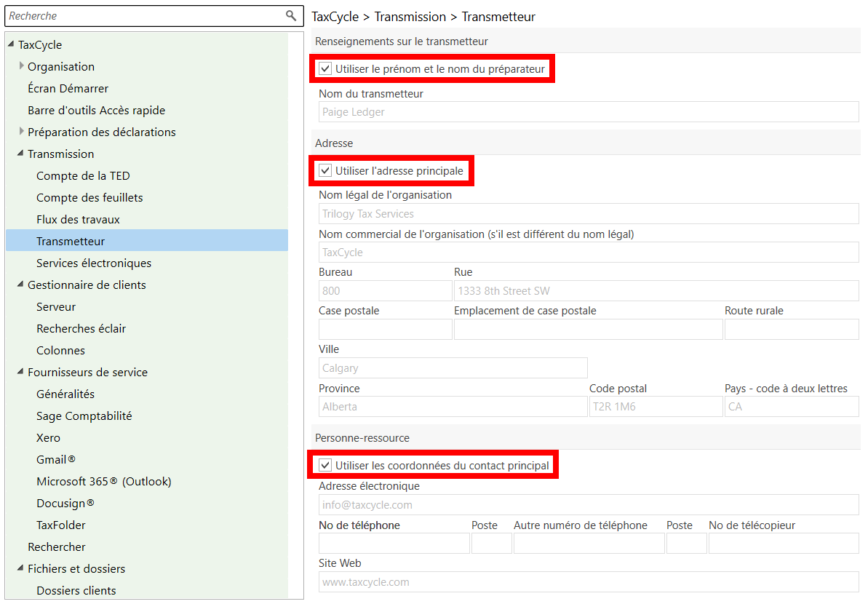The height and width of the screenshot is (604, 868).
Task: Collapse Fournisseurs de service arrow
Action: [20, 371]
